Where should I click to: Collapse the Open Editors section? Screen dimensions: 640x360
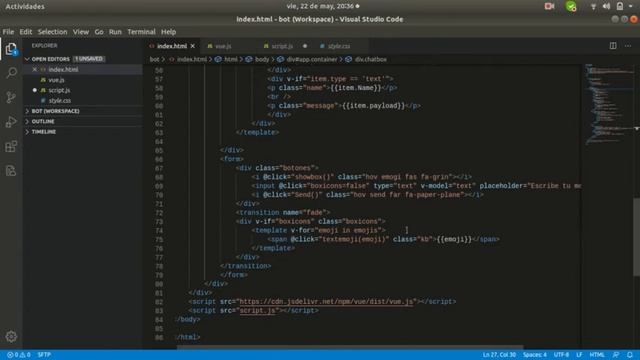[65, 59]
